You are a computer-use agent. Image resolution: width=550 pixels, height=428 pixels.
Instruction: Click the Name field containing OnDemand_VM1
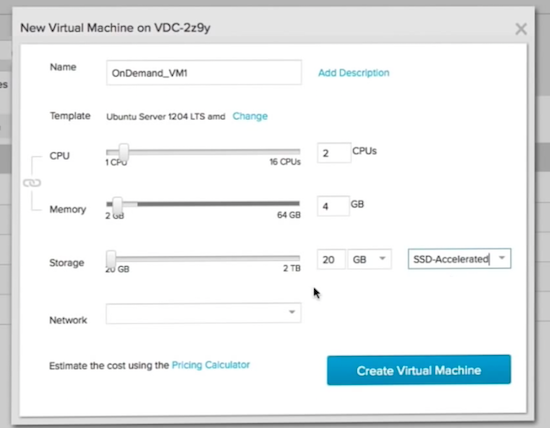(204, 73)
